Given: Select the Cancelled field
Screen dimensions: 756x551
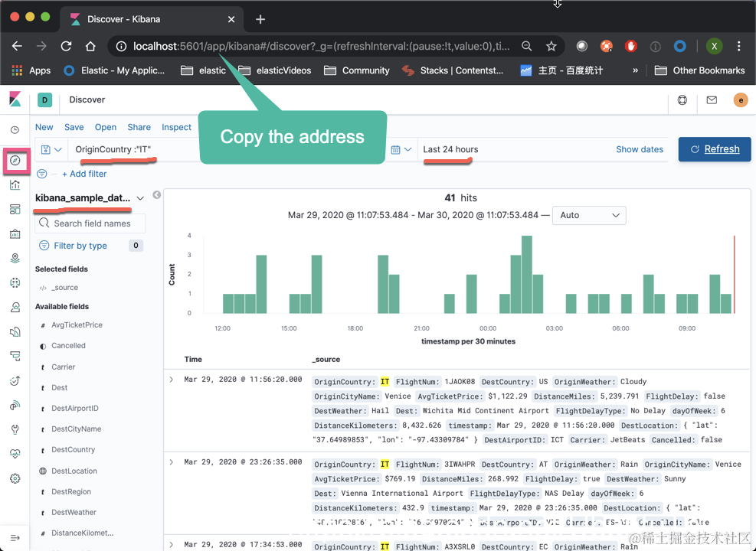Looking at the screenshot, I should 68,346.
